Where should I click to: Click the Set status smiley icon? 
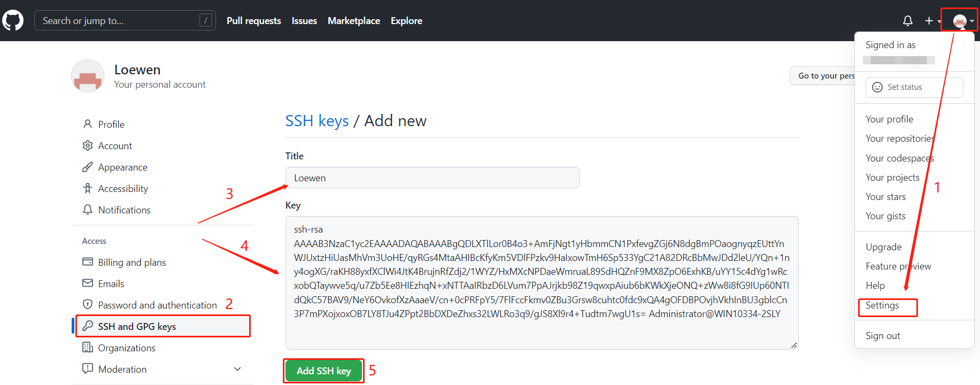coord(877,87)
